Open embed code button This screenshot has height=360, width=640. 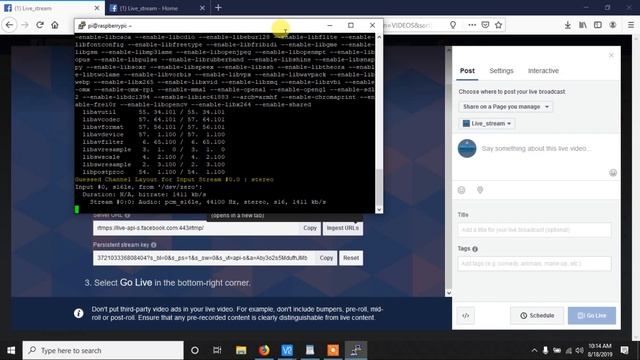point(466,316)
